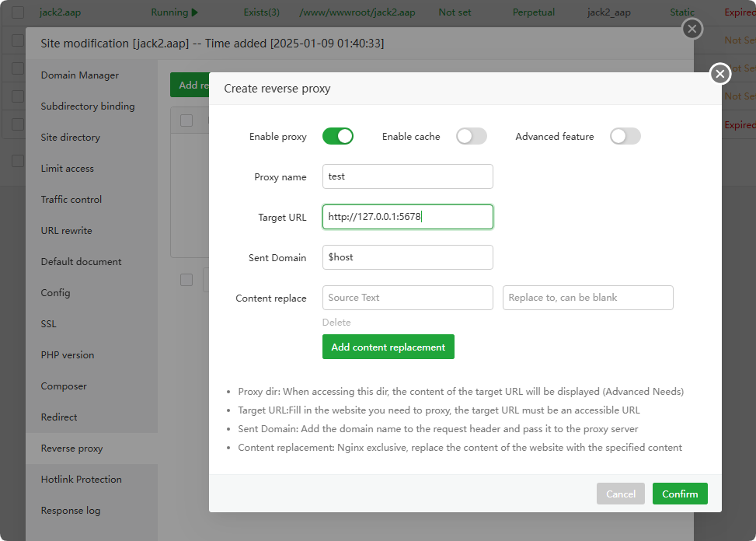Check the jack2.aap row checkbox
The height and width of the screenshot is (541, 756).
pos(18,12)
